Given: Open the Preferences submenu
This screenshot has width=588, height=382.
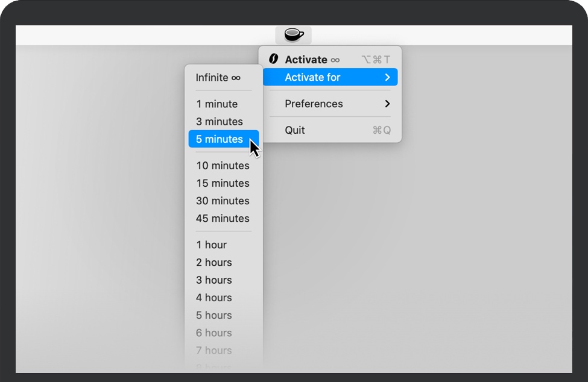Looking at the screenshot, I should 314,104.
